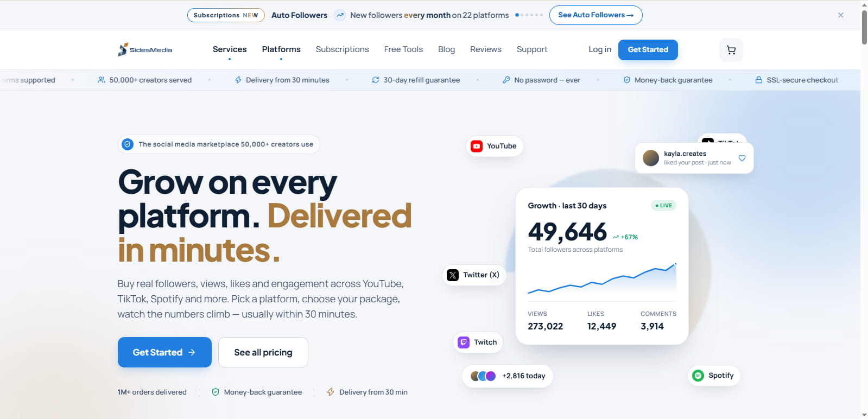
Task: Click See Auto Followers button
Action: [x=596, y=15]
